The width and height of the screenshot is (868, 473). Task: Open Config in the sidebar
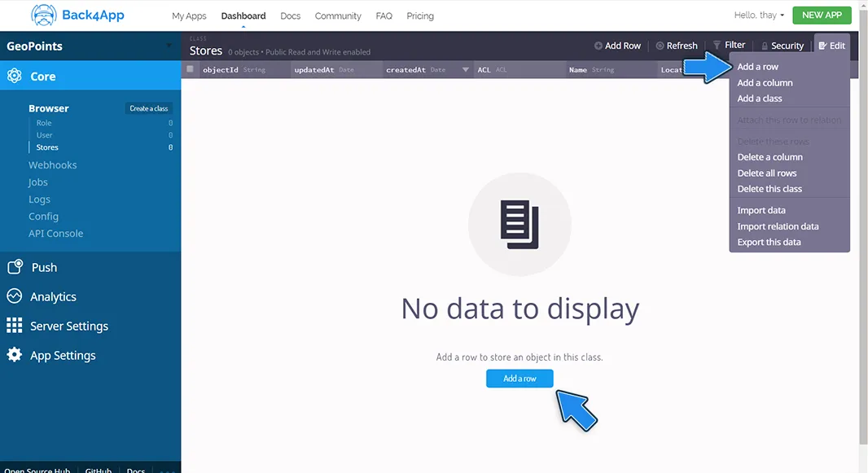pyautogui.click(x=43, y=217)
